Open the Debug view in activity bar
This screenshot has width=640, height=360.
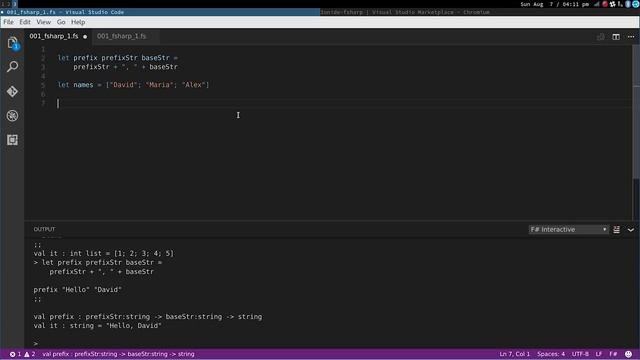(12, 116)
